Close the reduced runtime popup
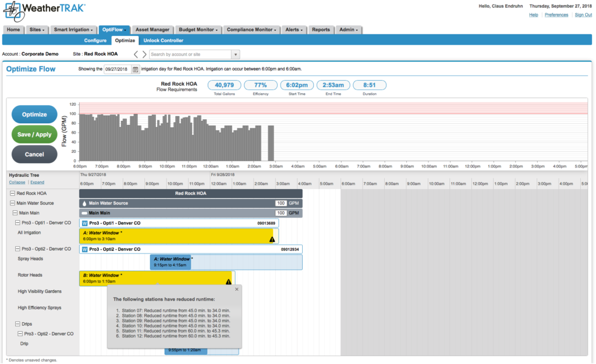Viewport: 596px width, 364px height. (x=237, y=289)
